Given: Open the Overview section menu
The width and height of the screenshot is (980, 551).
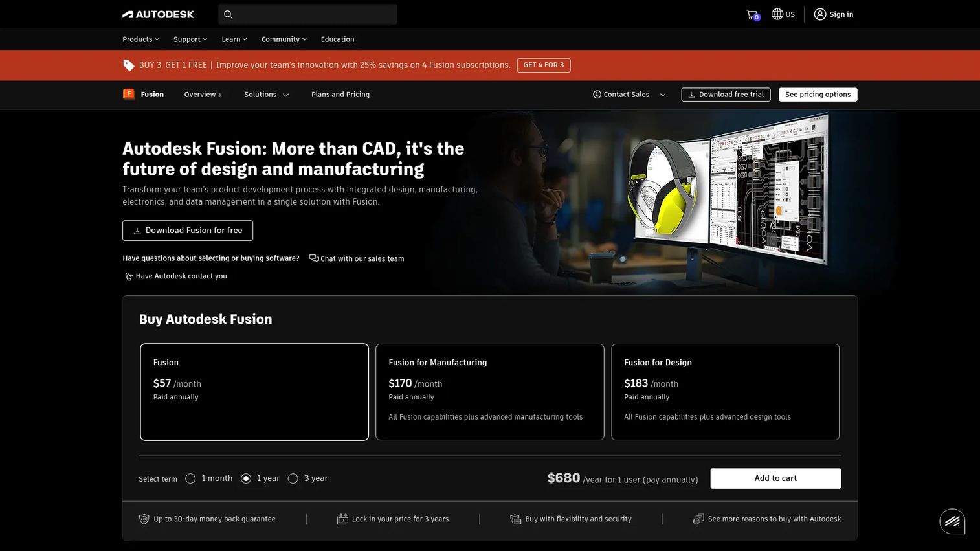Looking at the screenshot, I should (203, 95).
